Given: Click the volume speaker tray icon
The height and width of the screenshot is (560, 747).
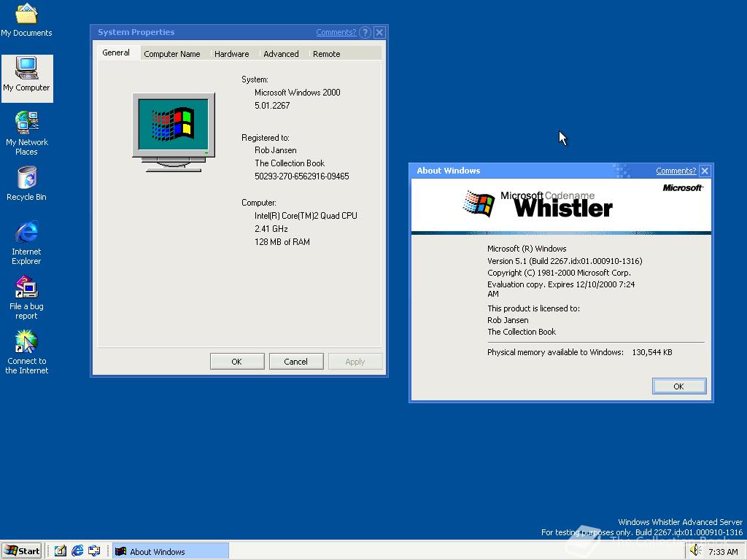Looking at the screenshot, I should [694, 551].
